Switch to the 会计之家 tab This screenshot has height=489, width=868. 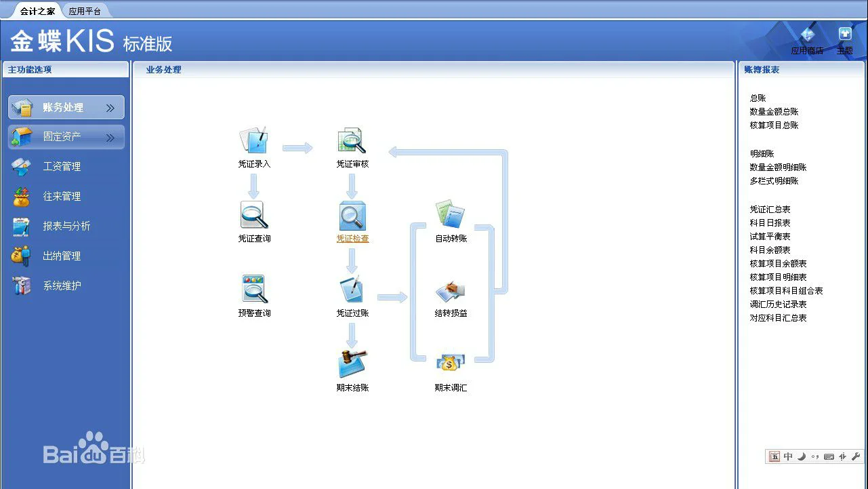(x=38, y=11)
